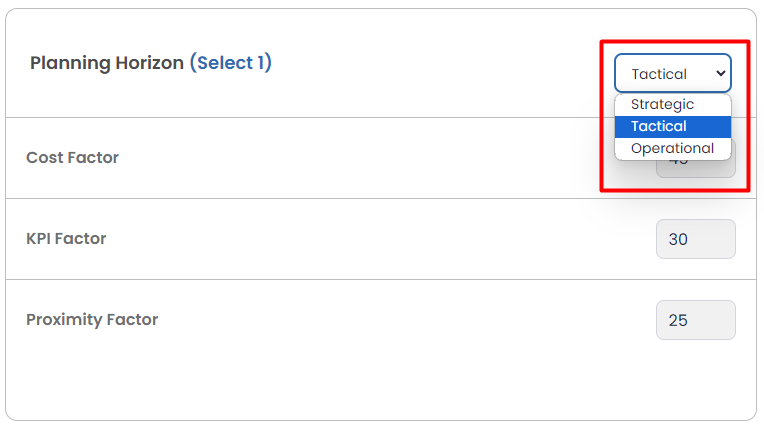
Task: Click blank area below the Proximity Factor row
Action: coord(380,385)
